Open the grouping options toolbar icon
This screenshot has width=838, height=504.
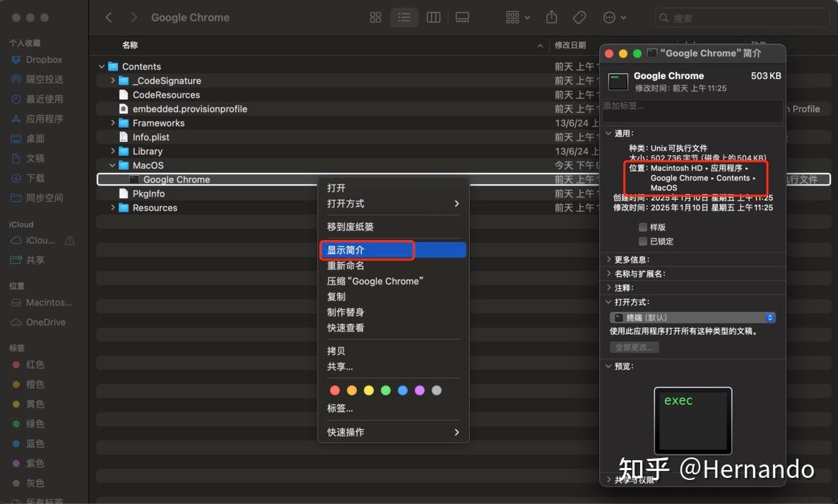(x=517, y=18)
